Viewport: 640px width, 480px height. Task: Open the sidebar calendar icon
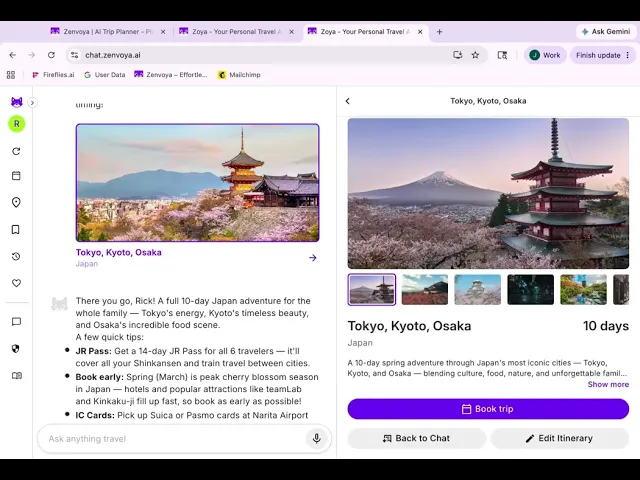[16, 176]
